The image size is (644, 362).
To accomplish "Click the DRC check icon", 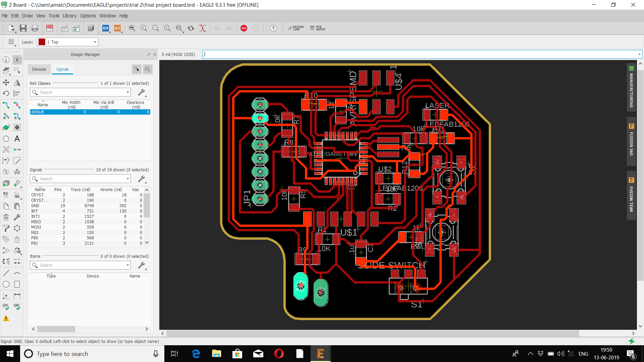I will [x=17, y=307].
